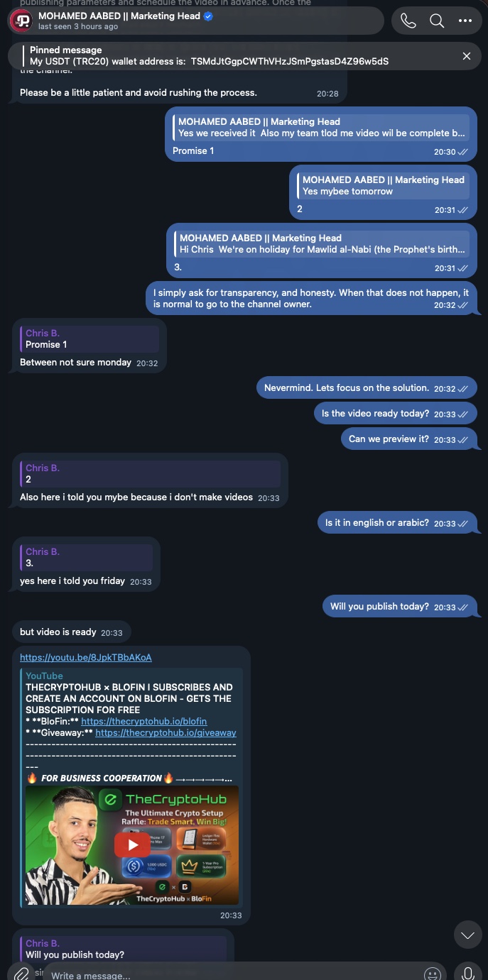Record a voice message with microphone
Screen dimensions: 488x980
pos(467,973)
